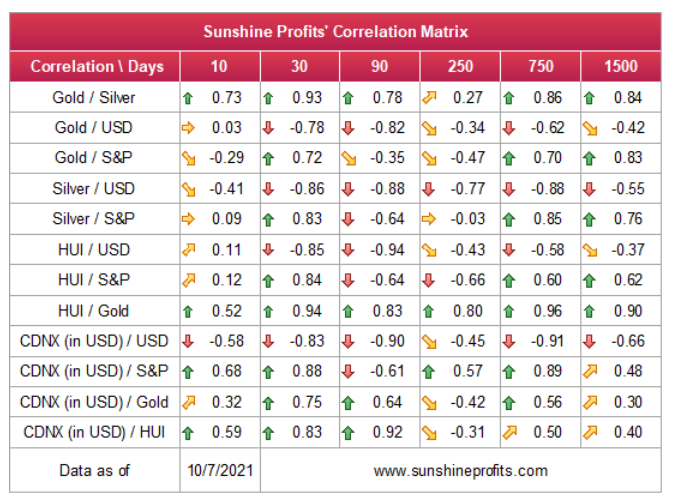Click diagonal-down arrow for Gold/S&P -0.29
The image size is (673, 499).
pyautogui.click(x=188, y=159)
